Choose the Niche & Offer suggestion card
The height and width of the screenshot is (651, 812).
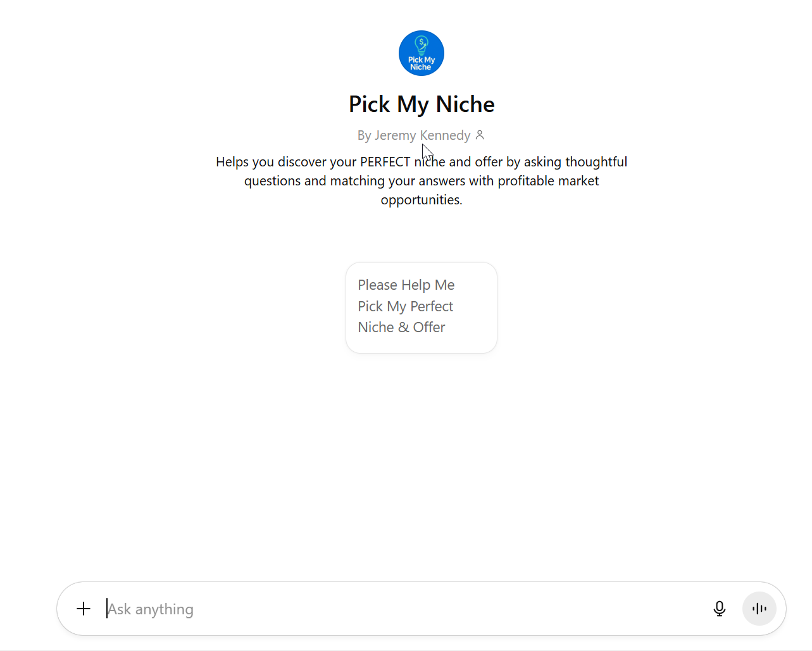pyautogui.click(x=422, y=307)
